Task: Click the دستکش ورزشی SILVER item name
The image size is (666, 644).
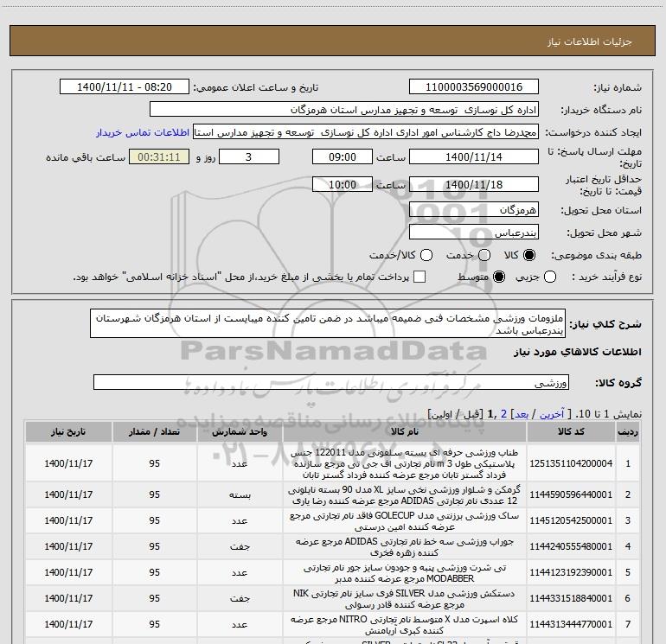Action: point(405,598)
